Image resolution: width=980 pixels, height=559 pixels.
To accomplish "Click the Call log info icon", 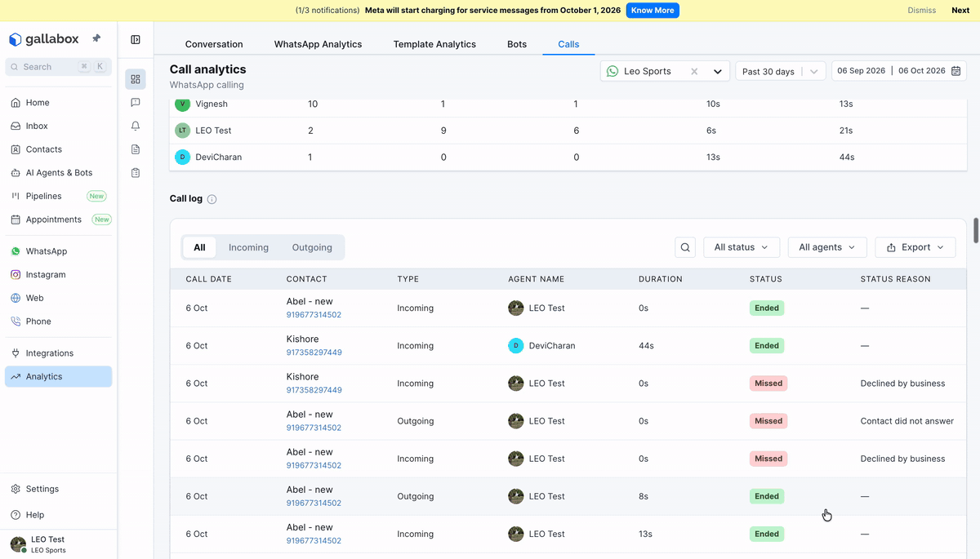I will [212, 199].
